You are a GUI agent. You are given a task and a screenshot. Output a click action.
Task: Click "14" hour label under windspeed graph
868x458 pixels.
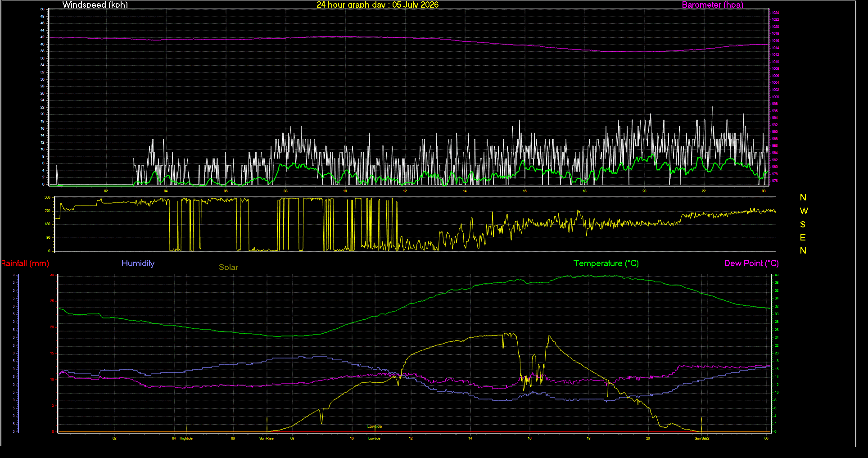[465, 191]
